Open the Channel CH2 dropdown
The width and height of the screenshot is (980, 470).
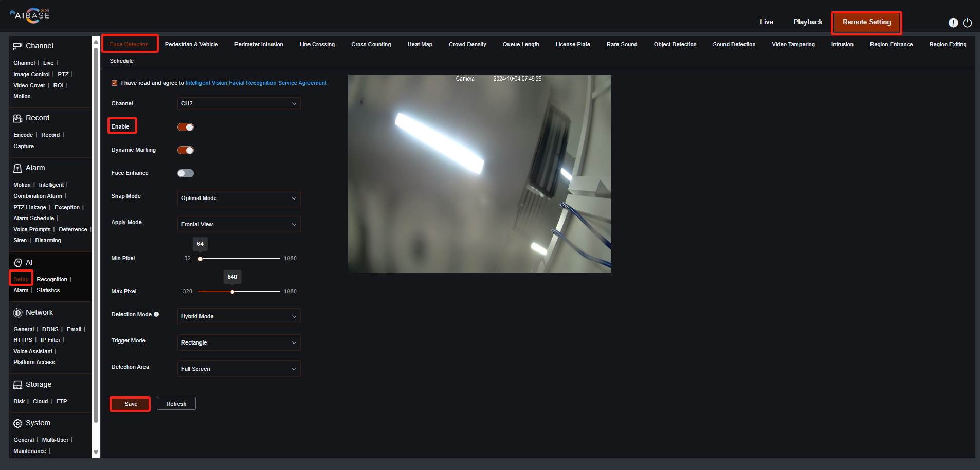(x=239, y=104)
